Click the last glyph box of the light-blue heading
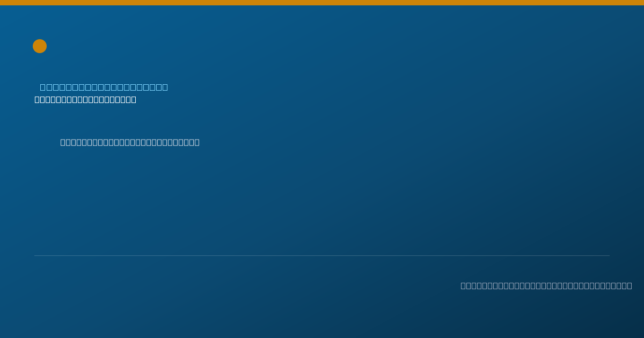644x338 pixels. [165, 87]
